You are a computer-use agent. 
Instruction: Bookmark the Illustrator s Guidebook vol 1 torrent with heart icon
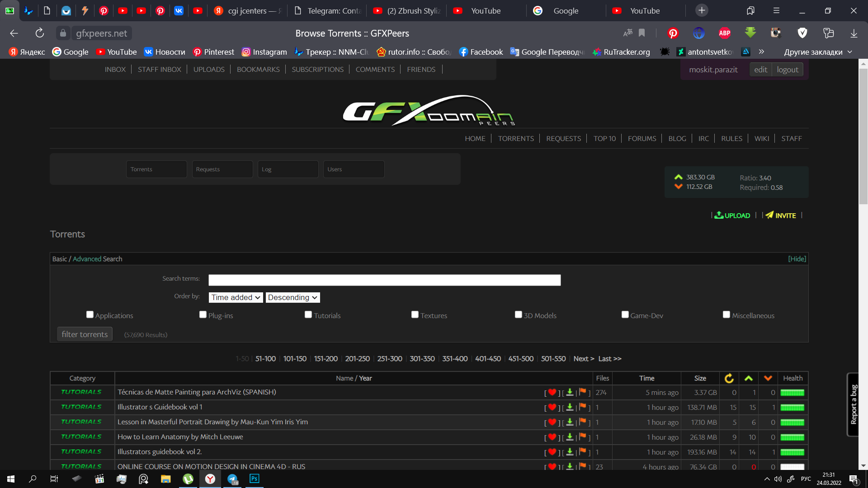point(552,407)
